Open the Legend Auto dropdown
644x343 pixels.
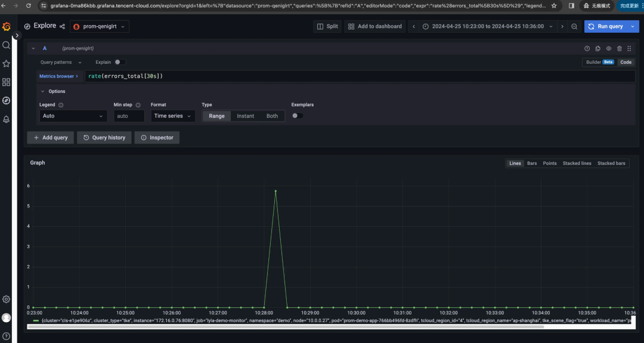(73, 116)
